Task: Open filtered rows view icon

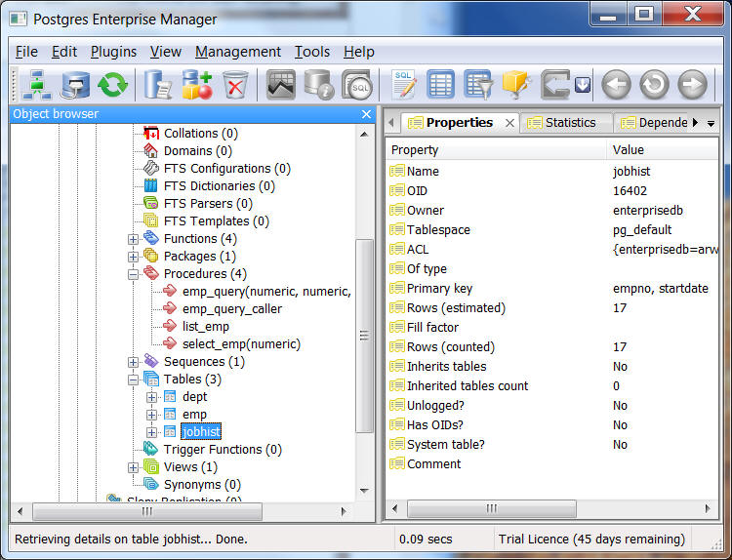Action: tap(478, 85)
